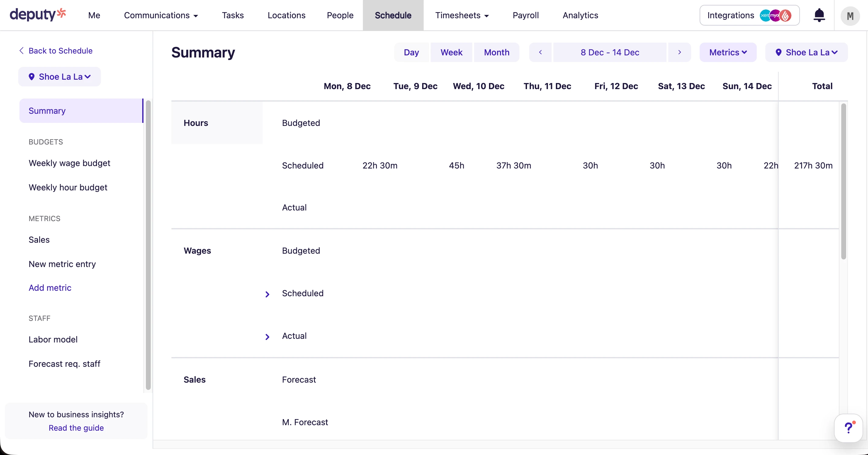Viewport: 868px width, 455px height.
Task: Click the profile avatar M
Action: [x=850, y=16]
